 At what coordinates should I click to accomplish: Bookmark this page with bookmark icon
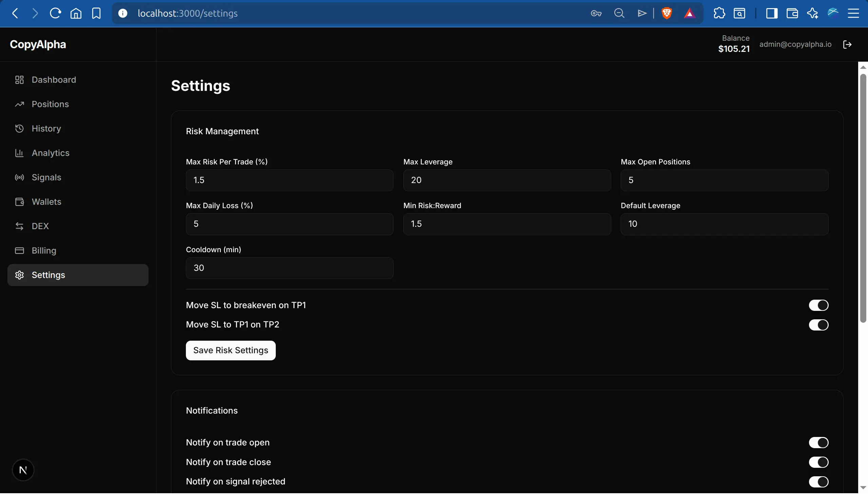point(96,14)
